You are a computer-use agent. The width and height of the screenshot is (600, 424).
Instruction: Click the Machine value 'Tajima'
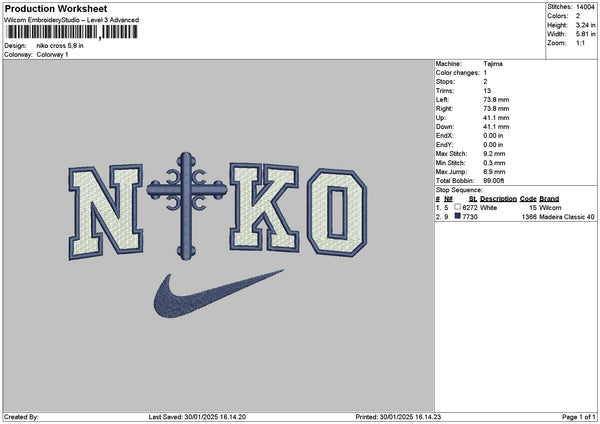(493, 64)
